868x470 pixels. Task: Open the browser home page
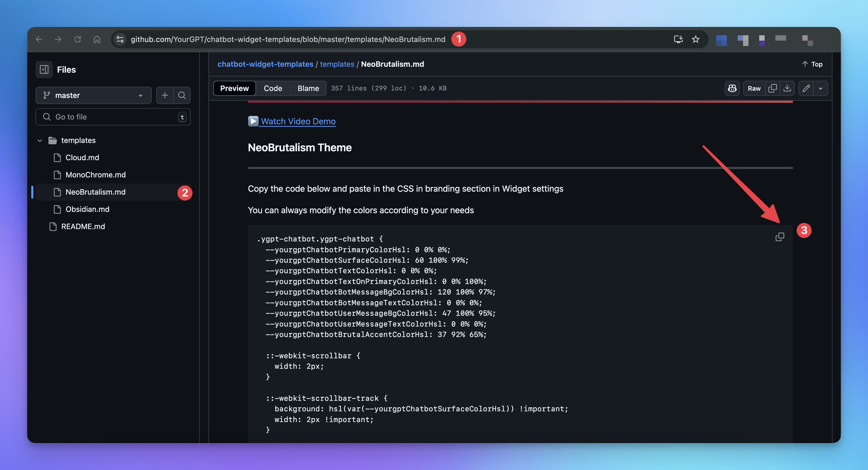coord(97,39)
